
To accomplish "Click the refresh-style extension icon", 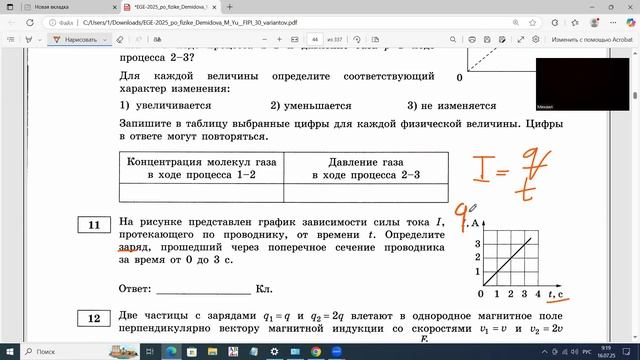I will click(555, 23).
